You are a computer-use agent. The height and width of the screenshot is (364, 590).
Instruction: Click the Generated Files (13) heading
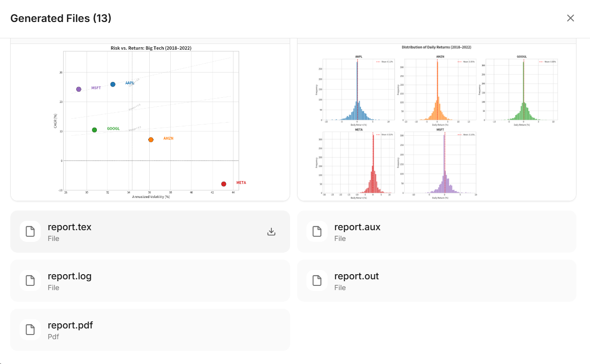[61, 18]
